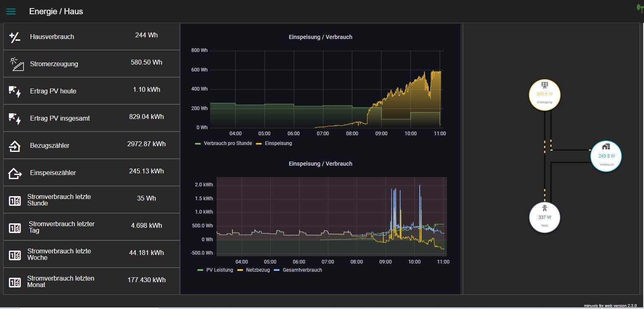Click the Stromverbrauch letzten Monat label
The height and width of the screenshot is (309, 644).
(x=61, y=281)
